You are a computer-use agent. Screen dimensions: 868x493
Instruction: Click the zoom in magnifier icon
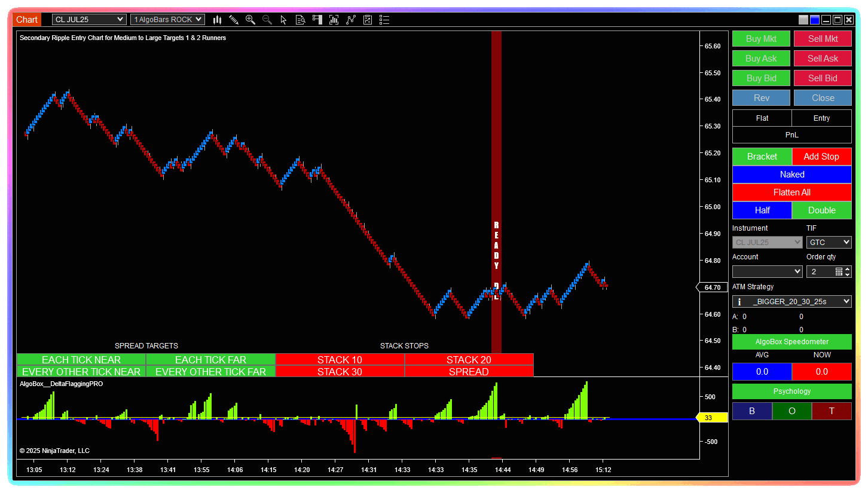click(250, 20)
